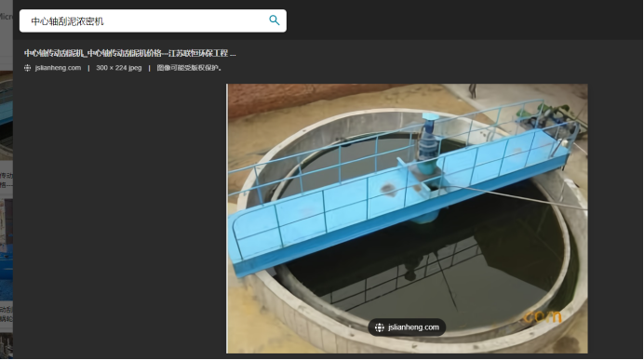Image resolution: width=644 pixels, height=360 pixels.
Task: Click the partially visible 传动 caption at left
Action: click(7, 180)
